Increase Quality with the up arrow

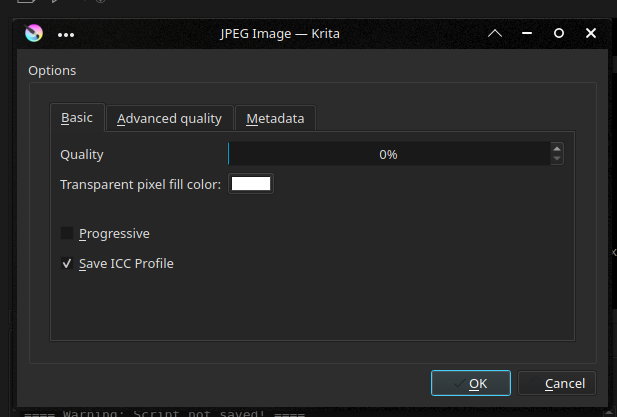tap(557, 149)
